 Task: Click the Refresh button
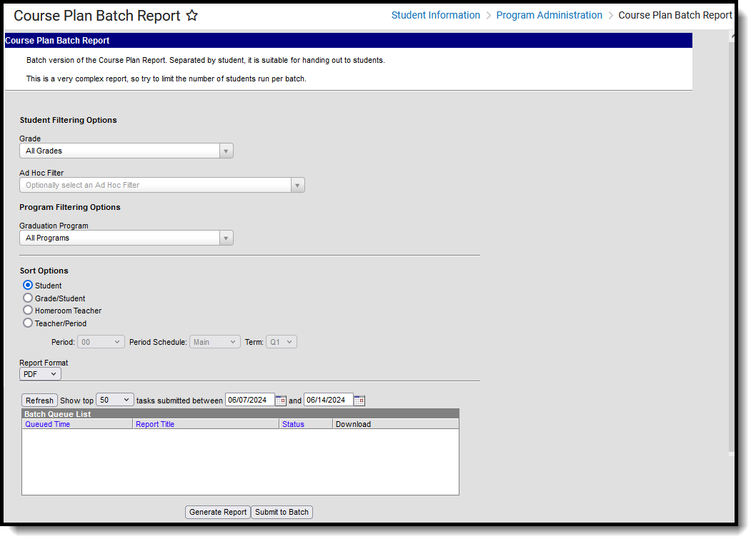coord(39,401)
